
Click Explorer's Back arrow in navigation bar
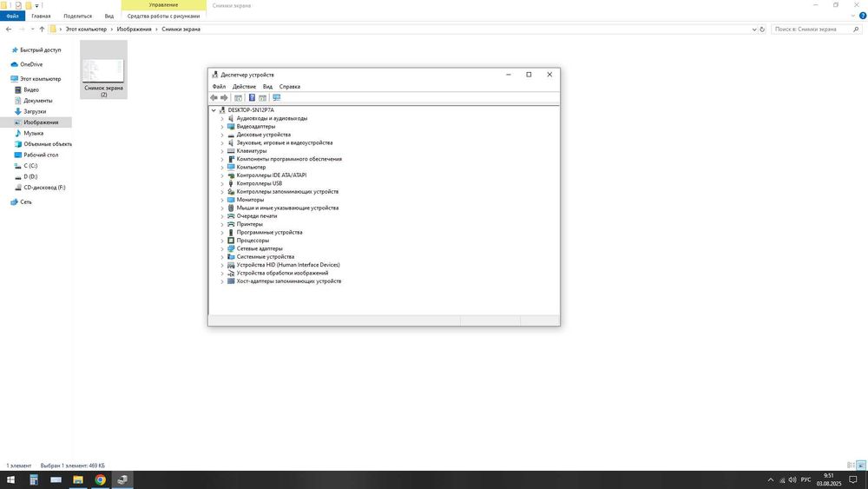click(x=9, y=30)
